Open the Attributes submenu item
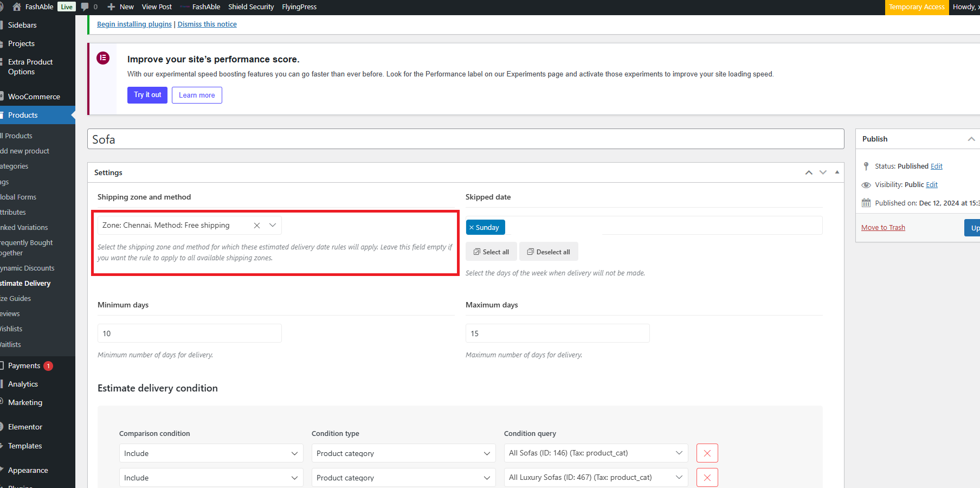 click(13, 213)
